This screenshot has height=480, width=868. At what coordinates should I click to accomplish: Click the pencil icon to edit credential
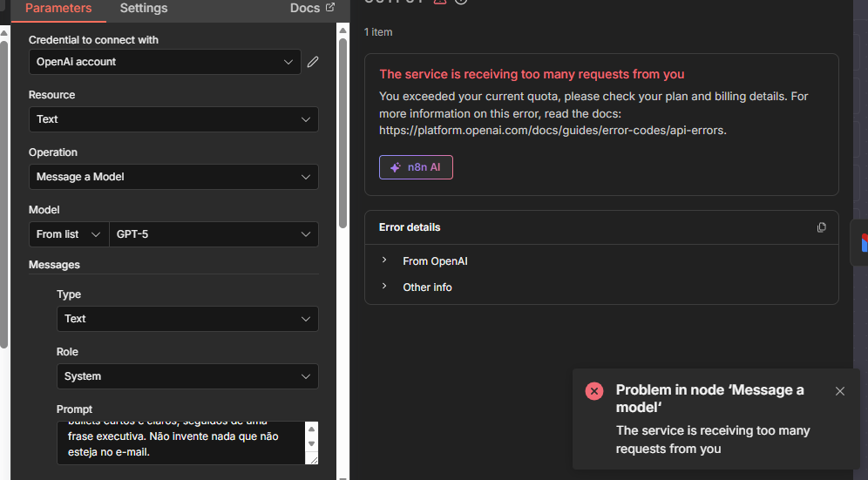(x=313, y=62)
